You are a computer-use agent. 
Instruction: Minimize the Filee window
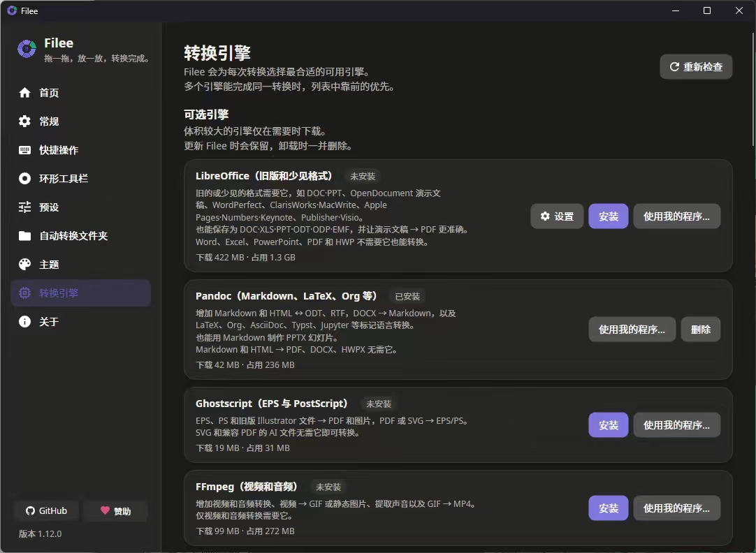pyautogui.click(x=676, y=10)
